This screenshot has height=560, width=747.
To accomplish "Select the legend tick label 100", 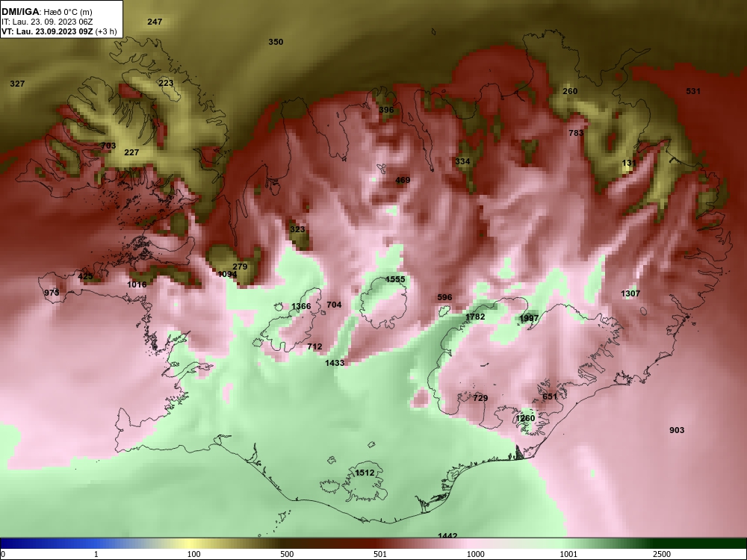I will pyautogui.click(x=193, y=554).
